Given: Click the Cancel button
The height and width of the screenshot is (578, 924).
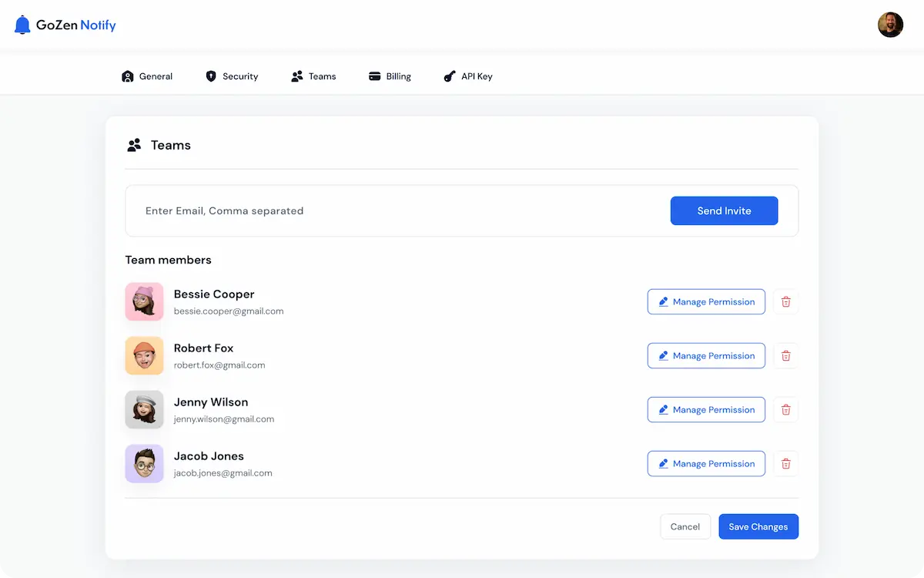Looking at the screenshot, I should tap(685, 526).
